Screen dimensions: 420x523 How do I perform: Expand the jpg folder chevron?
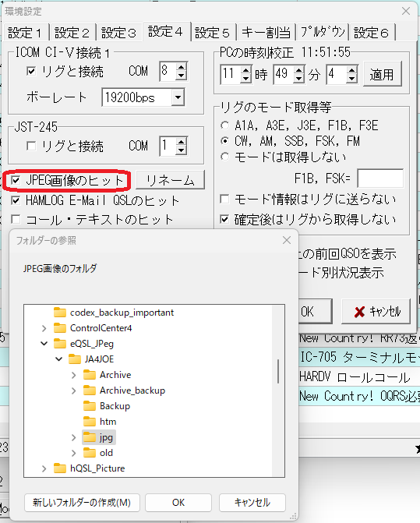coord(74,437)
